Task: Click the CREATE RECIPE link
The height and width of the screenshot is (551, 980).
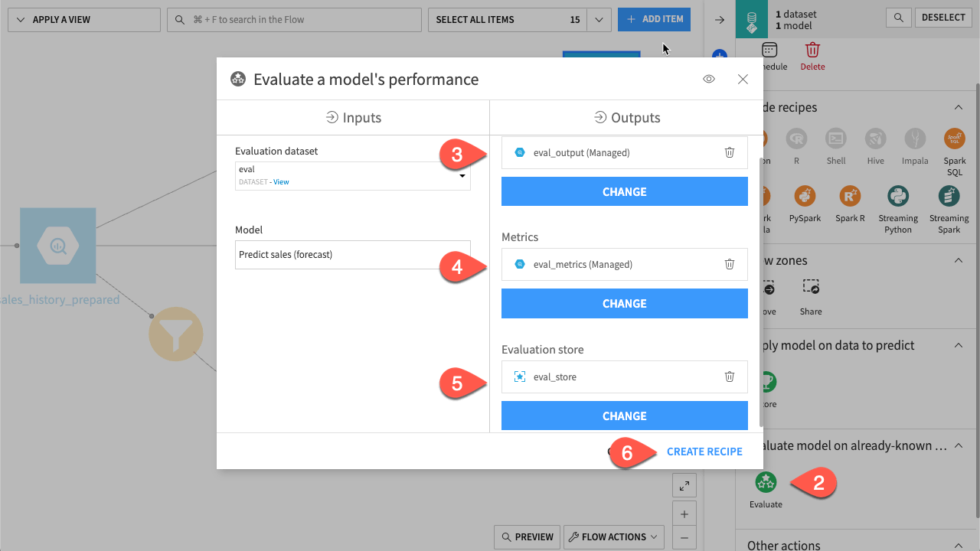Action: [704, 452]
